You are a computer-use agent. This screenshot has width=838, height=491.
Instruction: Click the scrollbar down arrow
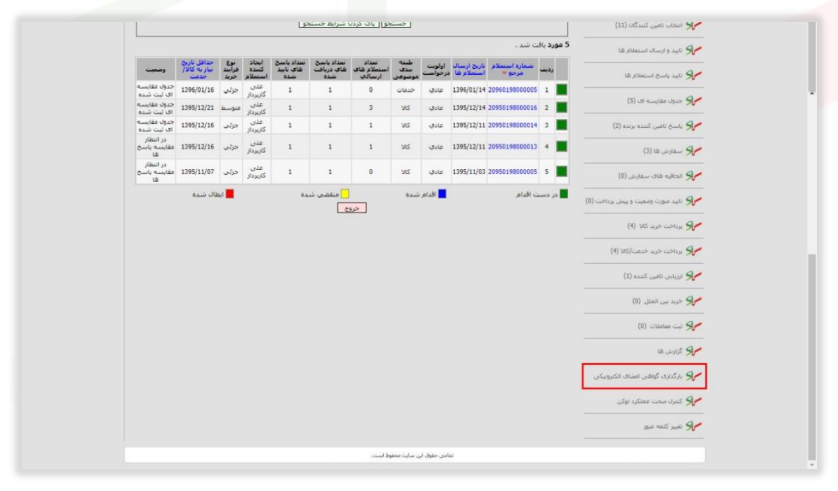click(x=812, y=465)
